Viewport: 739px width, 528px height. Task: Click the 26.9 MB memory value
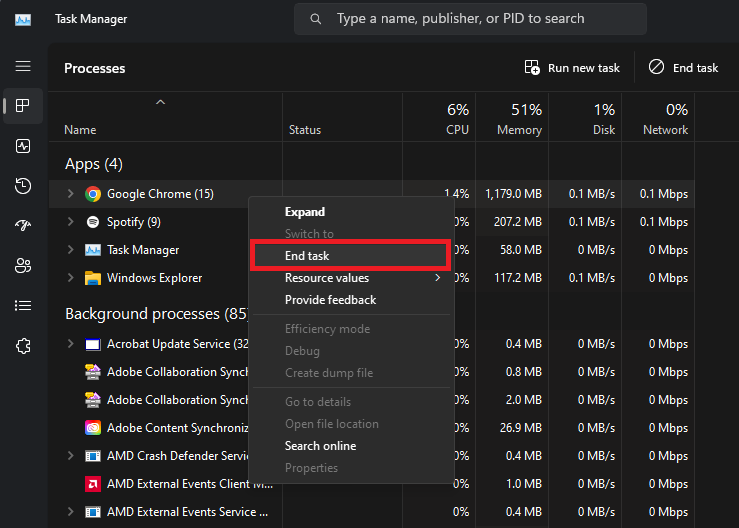521,428
